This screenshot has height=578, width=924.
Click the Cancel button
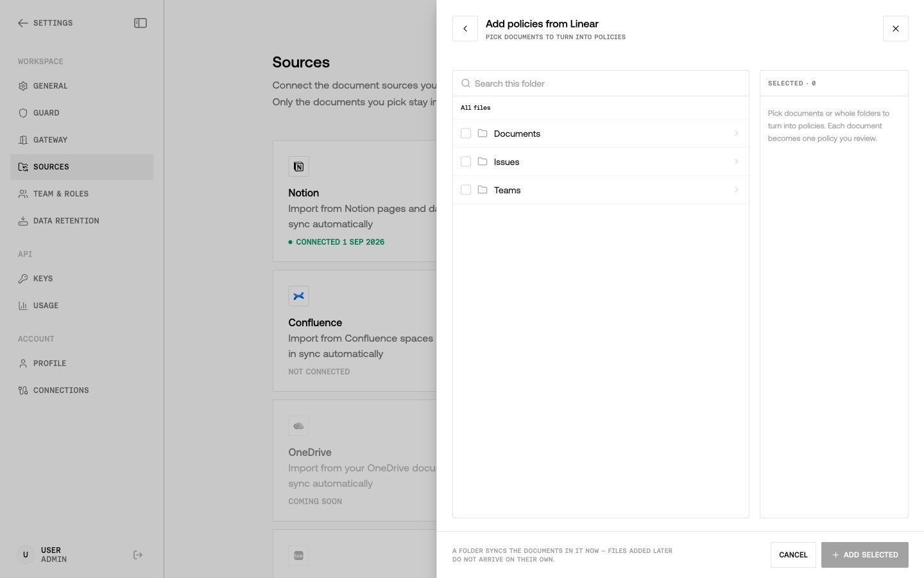(x=793, y=555)
